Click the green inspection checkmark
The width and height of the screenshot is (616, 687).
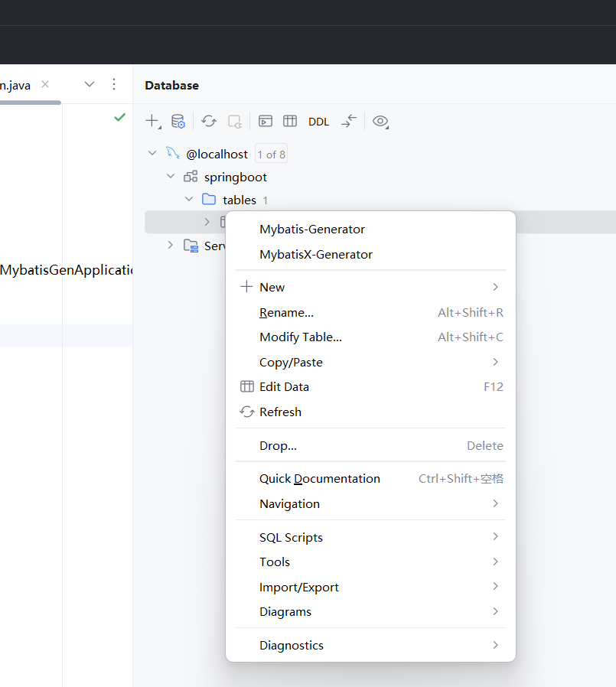point(119,117)
